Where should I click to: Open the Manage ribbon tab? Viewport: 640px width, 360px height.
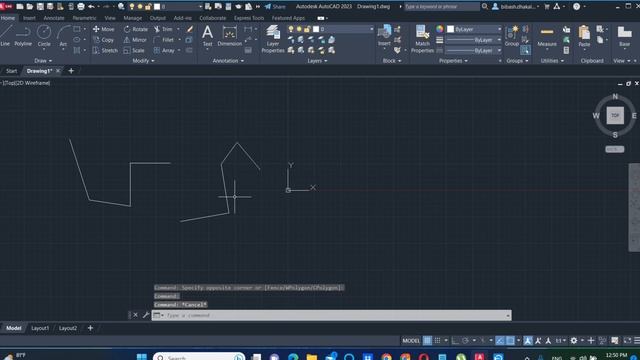[133, 18]
